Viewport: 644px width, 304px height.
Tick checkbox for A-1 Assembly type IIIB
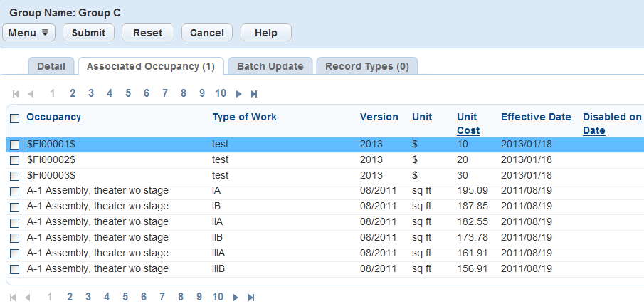tap(15, 269)
